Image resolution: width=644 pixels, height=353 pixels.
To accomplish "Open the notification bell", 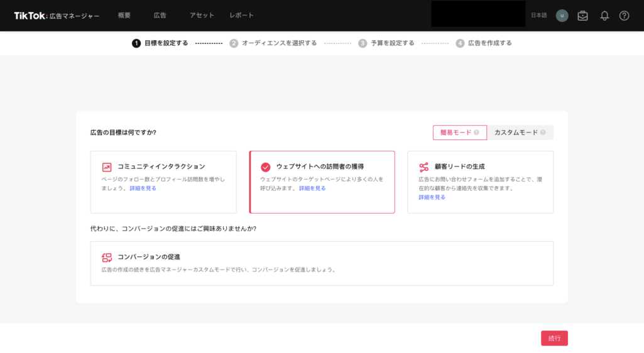I will [604, 16].
